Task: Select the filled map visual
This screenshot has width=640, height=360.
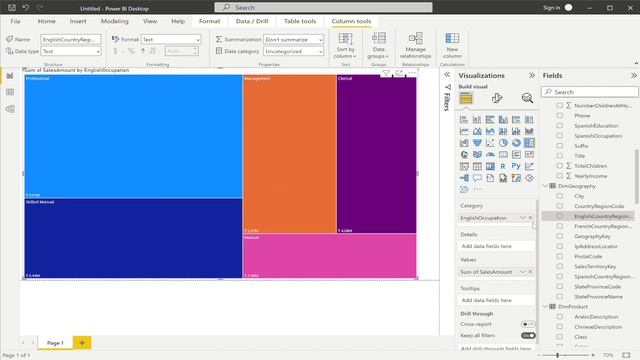Action: click(477, 155)
